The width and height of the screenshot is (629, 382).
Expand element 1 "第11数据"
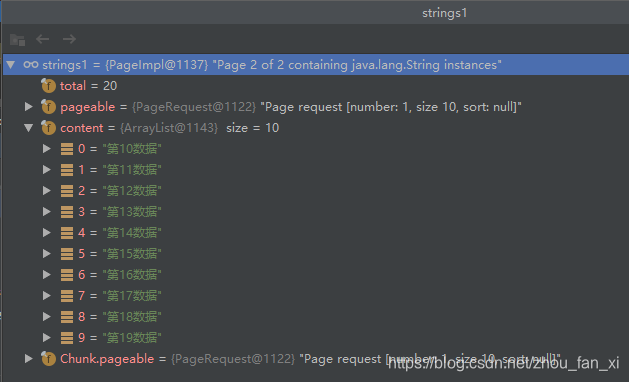47,169
